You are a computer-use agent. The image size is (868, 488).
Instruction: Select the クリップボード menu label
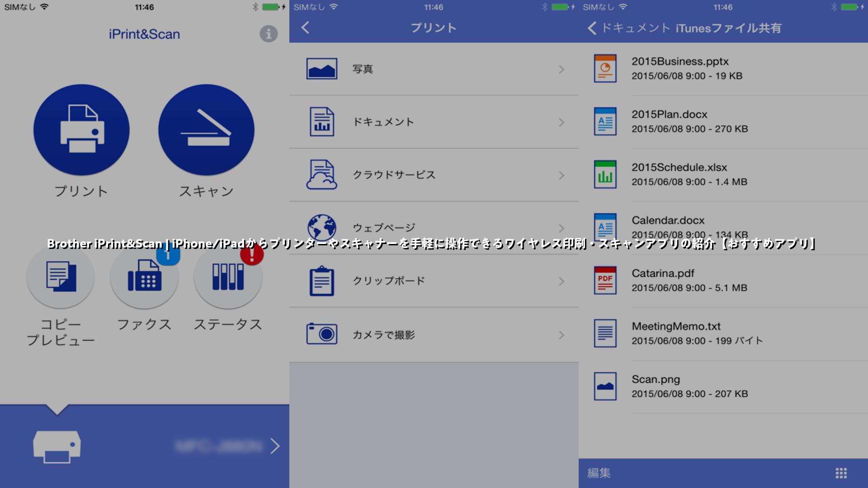click(x=389, y=281)
